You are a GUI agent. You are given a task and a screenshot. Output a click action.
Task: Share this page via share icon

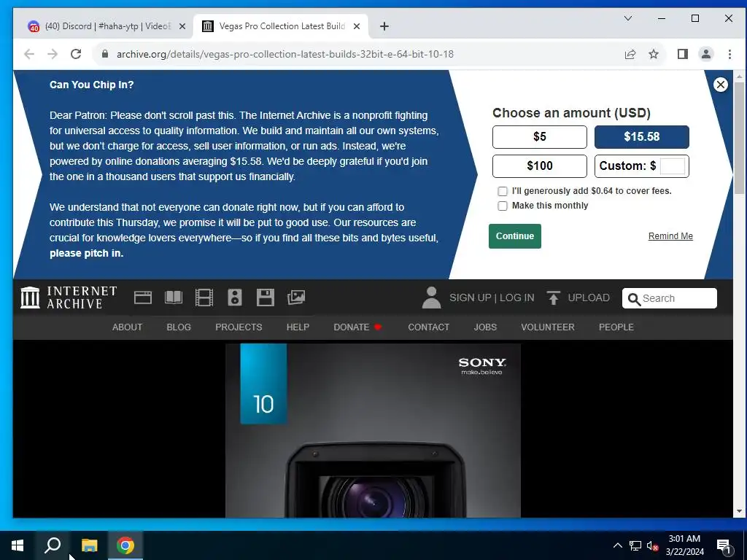[630, 54]
